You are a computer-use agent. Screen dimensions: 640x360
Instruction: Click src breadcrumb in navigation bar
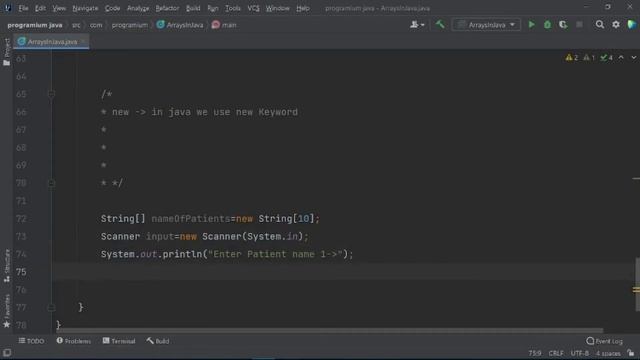(x=76, y=25)
